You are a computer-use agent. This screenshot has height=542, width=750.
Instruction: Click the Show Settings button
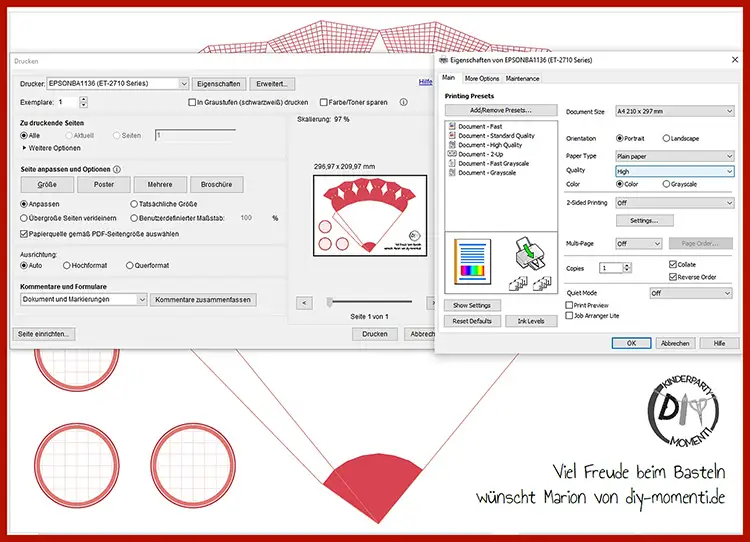pyautogui.click(x=472, y=305)
